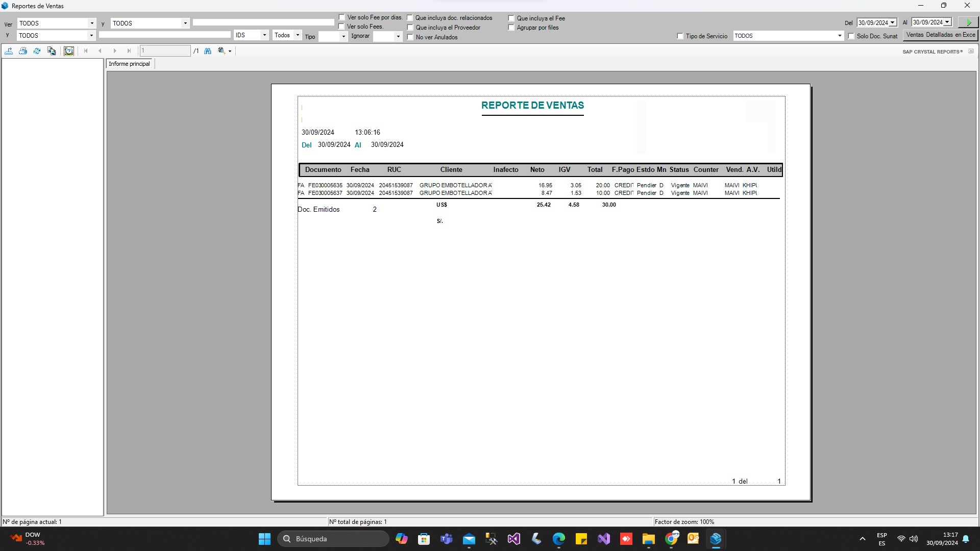Go to the last page icon
The image size is (980, 551).
tap(129, 51)
